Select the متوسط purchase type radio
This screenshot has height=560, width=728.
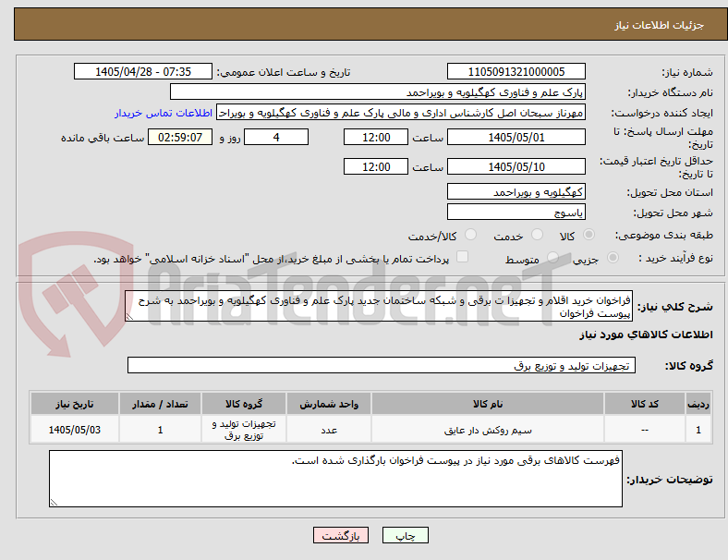[552, 257]
